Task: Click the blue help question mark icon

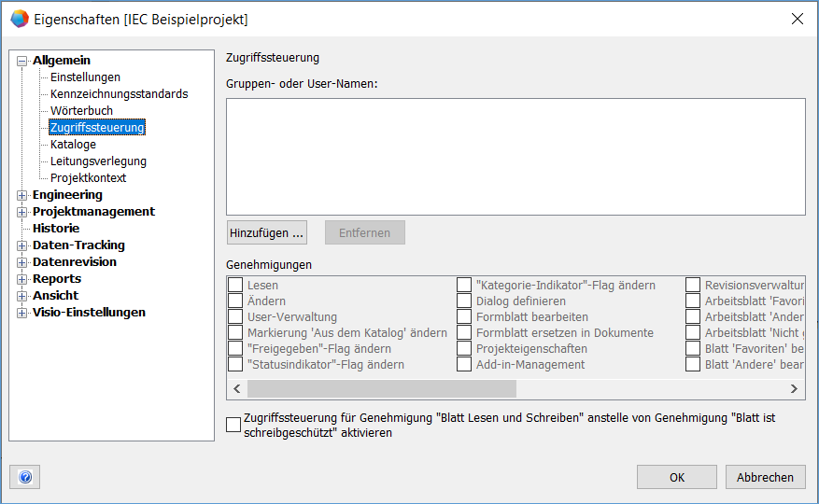Action: point(25,477)
